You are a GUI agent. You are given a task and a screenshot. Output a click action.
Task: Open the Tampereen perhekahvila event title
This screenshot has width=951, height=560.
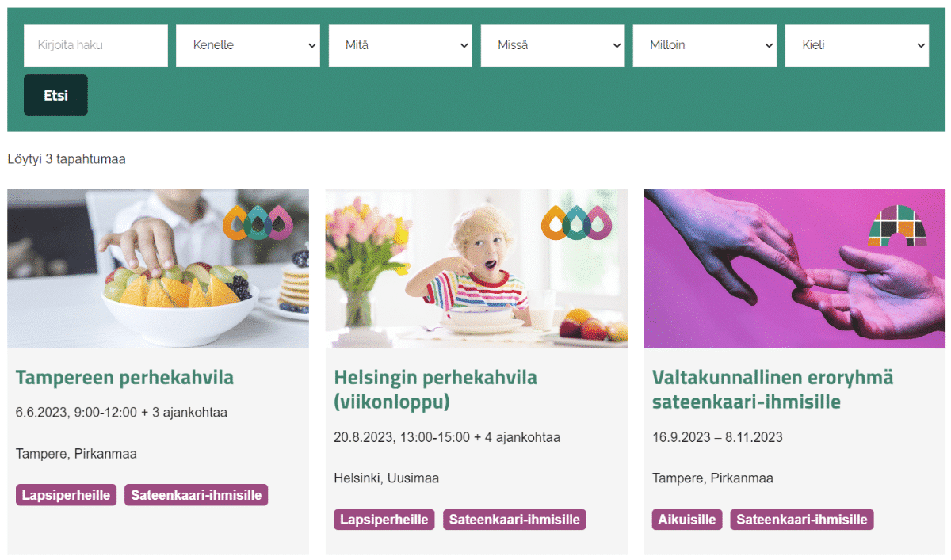point(124,378)
